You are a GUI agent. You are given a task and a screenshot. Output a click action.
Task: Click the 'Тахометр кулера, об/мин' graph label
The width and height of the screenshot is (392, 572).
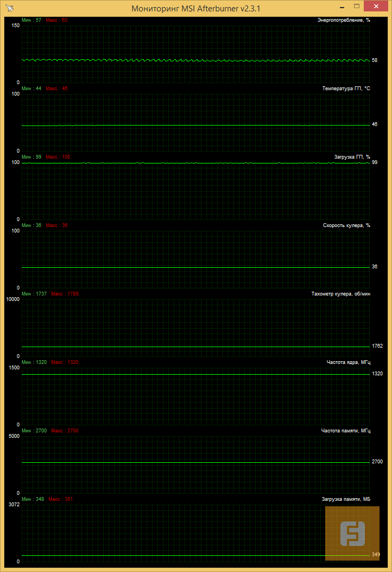341,294
